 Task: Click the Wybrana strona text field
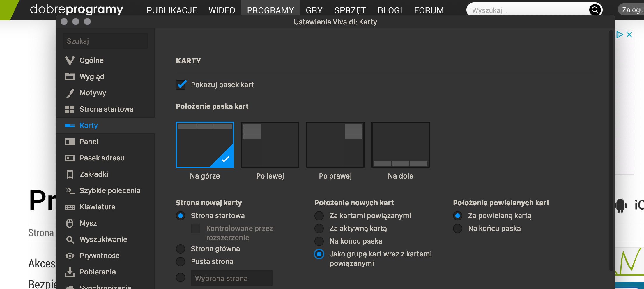pyautogui.click(x=232, y=278)
